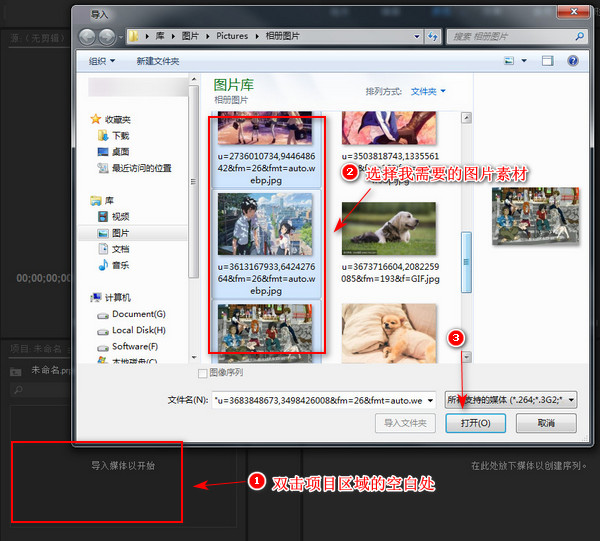Image resolution: width=600 pixels, height=541 pixels.
Task: Open the filename combo dropdown arrow
Action: pos(430,400)
